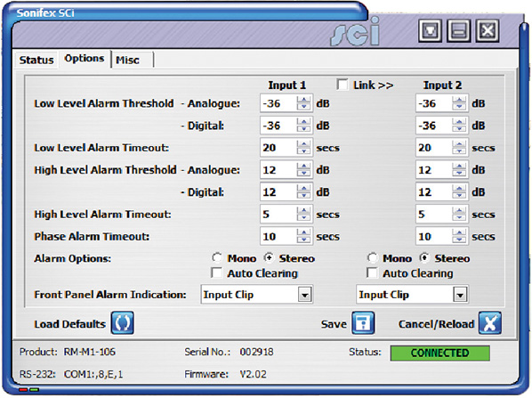The image size is (532, 398).
Task: Select the Options tab
Action: click(85, 59)
